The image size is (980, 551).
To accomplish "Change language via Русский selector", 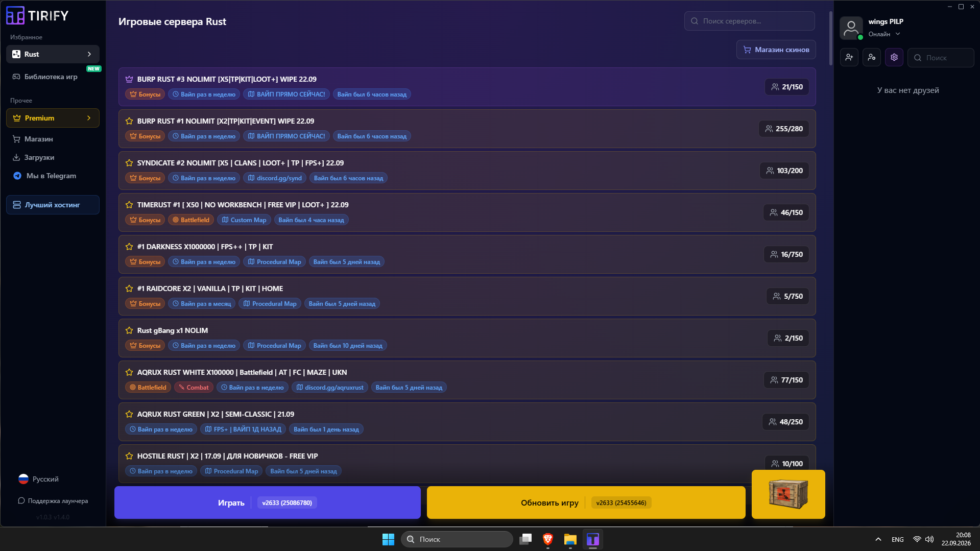I will pyautogui.click(x=39, y=479).
